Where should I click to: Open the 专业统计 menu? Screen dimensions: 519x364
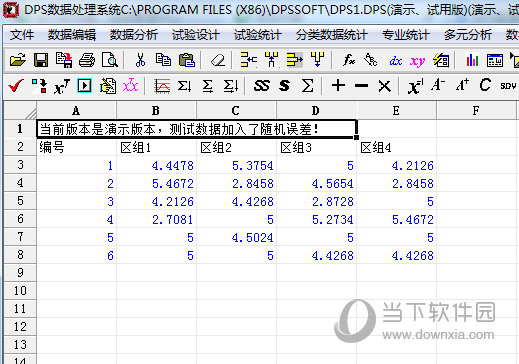point(405,35)
